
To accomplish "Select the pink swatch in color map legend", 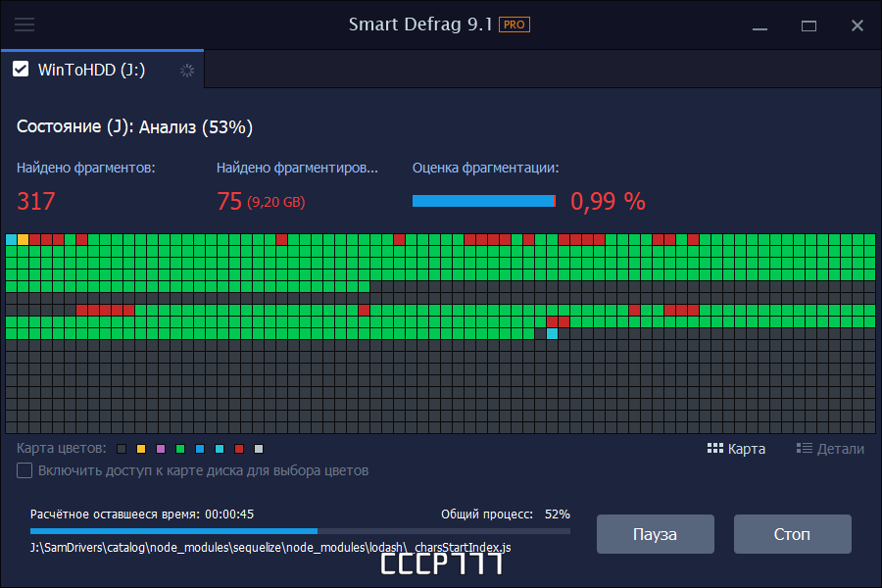I will [x=161, y=448].
